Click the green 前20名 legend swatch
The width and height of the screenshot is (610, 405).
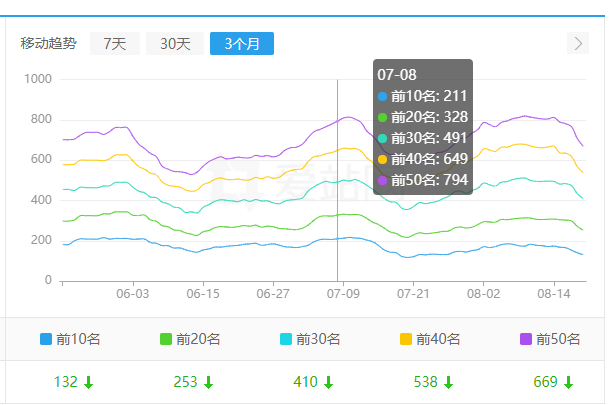click(166, 339)
